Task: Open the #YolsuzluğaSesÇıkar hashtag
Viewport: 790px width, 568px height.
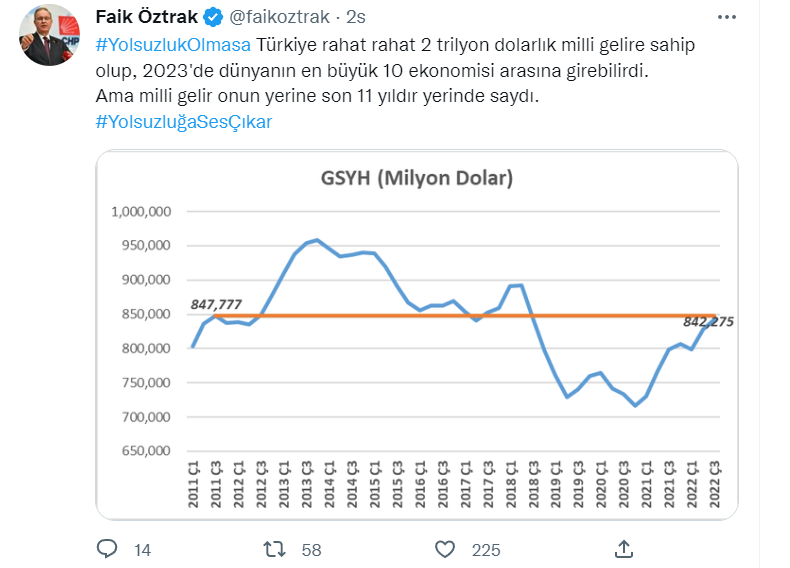Action: [183, 122]
